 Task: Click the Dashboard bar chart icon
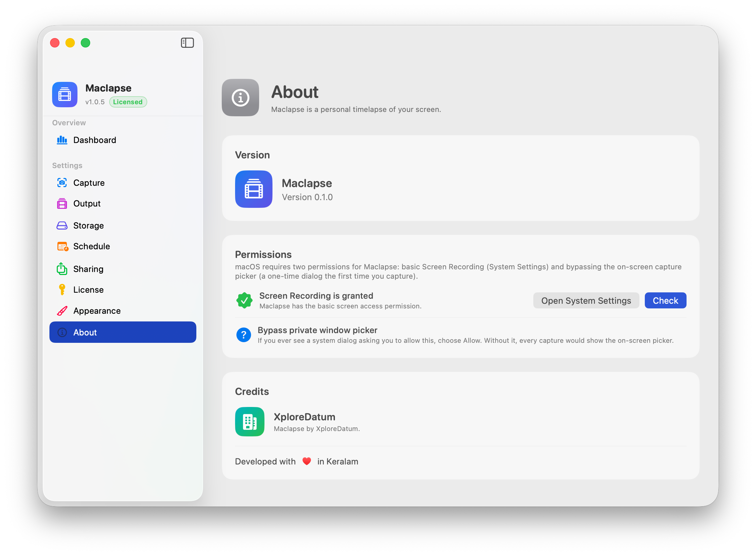click(62, 140)
